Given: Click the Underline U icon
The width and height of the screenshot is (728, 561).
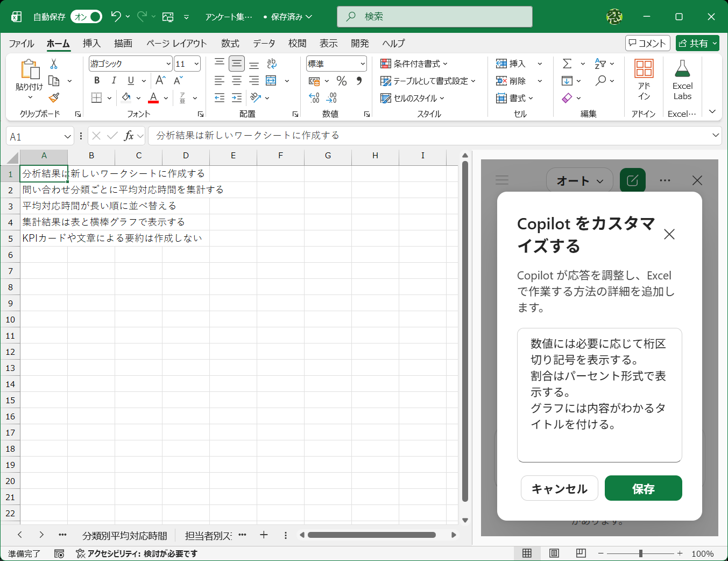Looking at the screenshot, I should click(131, 81).
